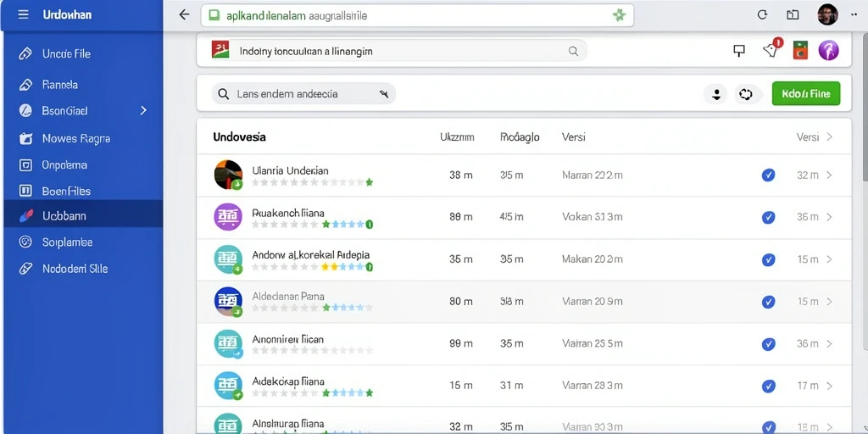Toggle the check mark on Ulanria Underian row
Screen dimensions: 868x434
(768, 175)
